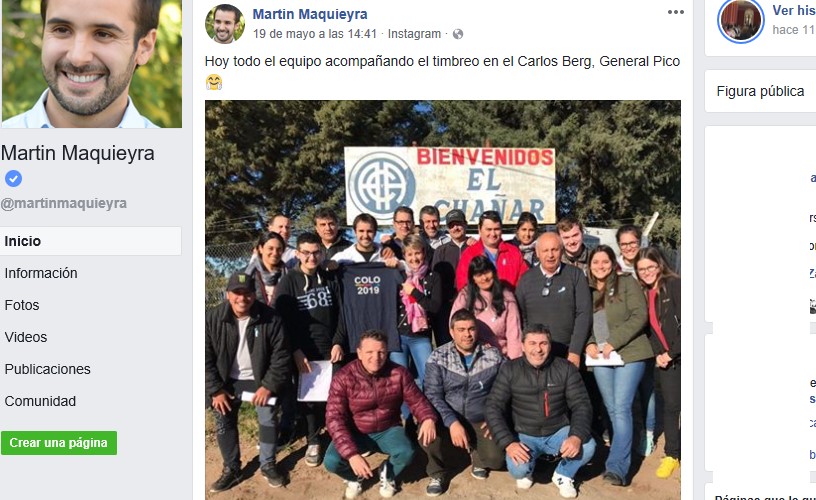This screenshot has height=500, width=816.
Task: Click the Ver historia link
Action: [794, 10]
